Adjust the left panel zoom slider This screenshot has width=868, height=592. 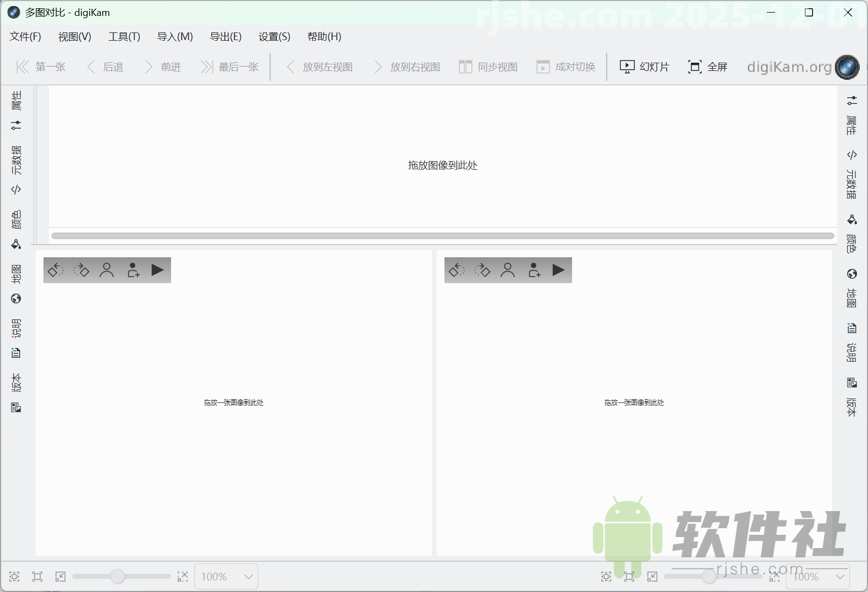(x=121, y=577)
